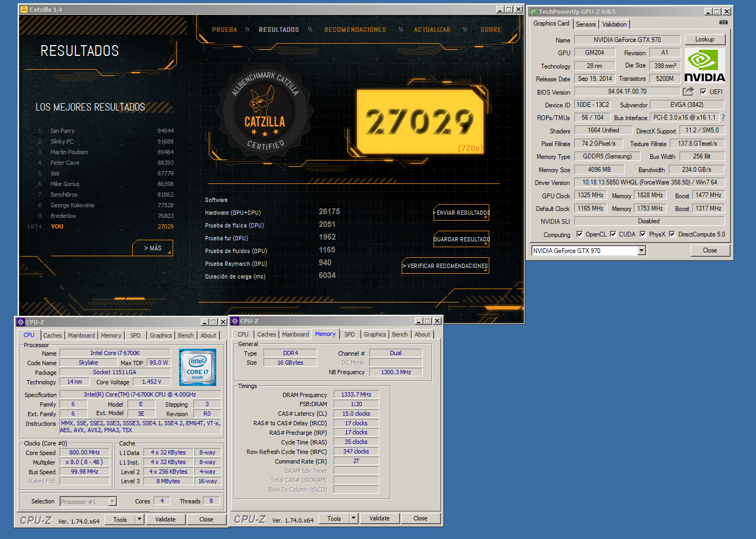Screen dimensions: 756x539
Task: Click the GPU Name field GTX 970
Action: point(627,40)
